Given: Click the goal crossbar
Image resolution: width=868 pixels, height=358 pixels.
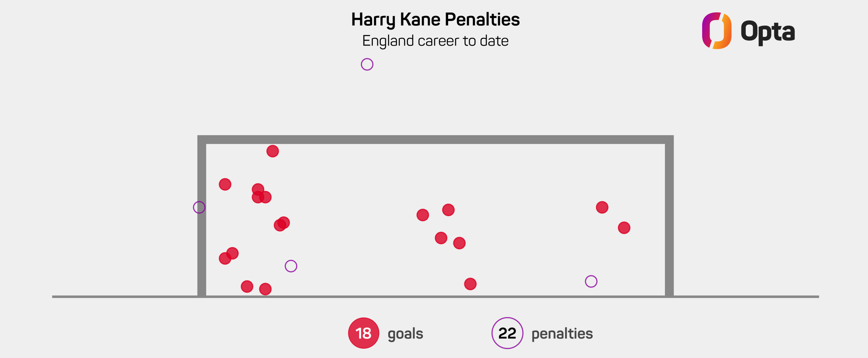Looking at the screenshot, I should pos(435,140).
